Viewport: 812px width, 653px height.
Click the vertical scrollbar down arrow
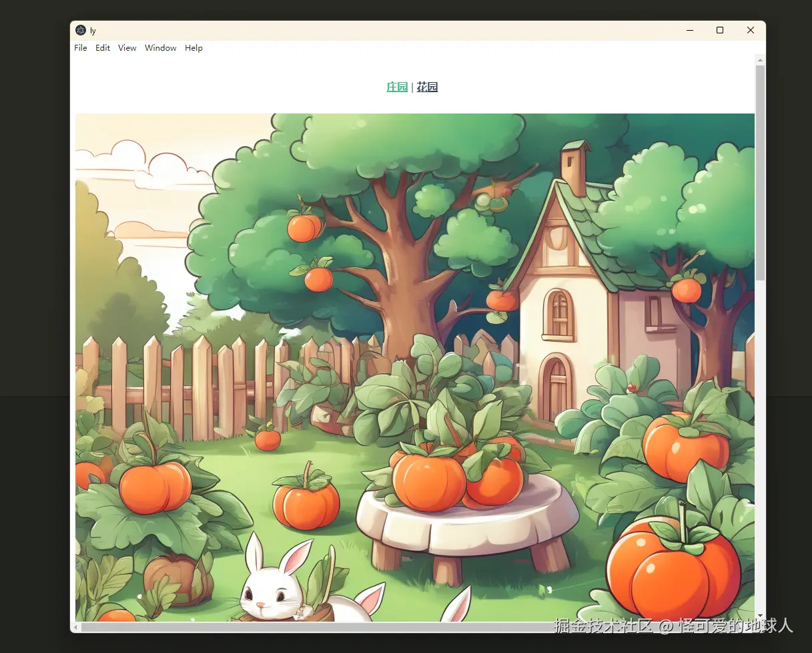(x=760, y=616)
